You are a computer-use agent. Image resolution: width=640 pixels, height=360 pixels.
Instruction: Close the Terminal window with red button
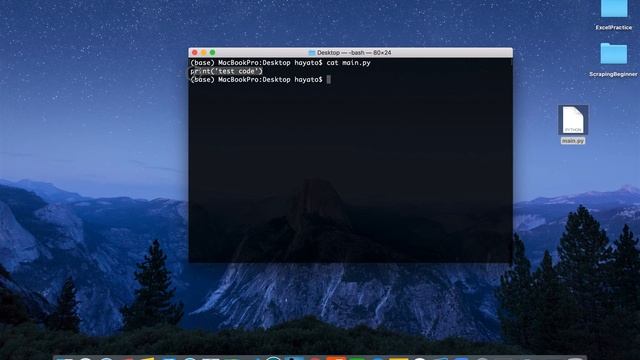pyautogui.click(x=195, y=53)
